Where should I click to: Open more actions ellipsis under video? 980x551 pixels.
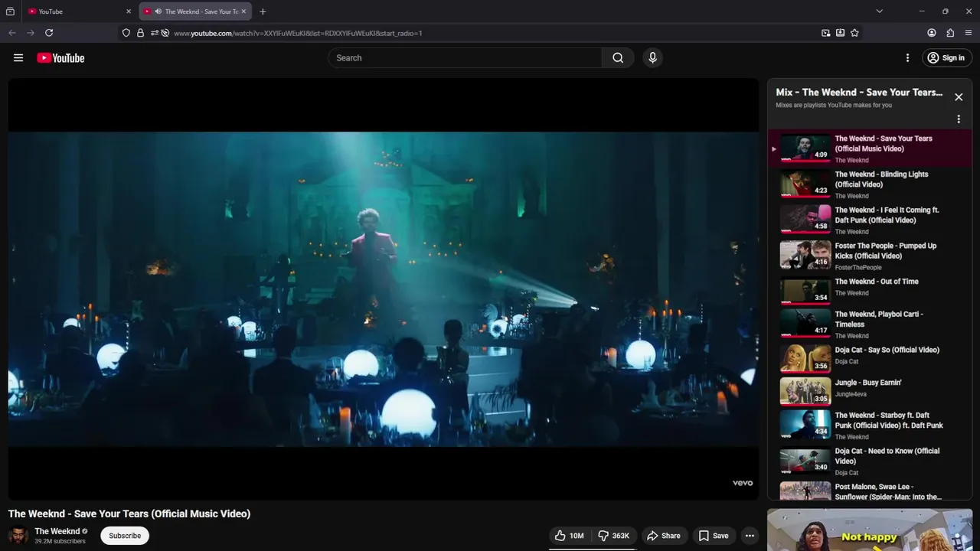coord(750,536)
